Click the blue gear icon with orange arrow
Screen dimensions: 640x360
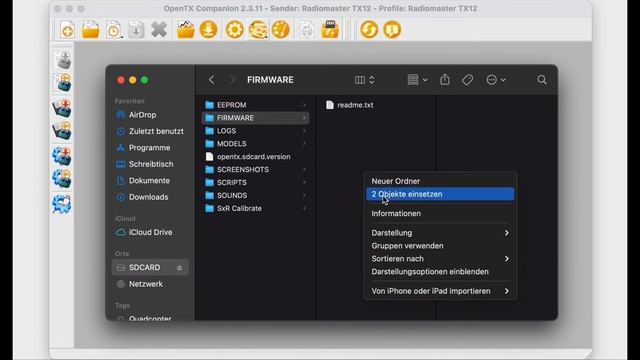pos(62,179)
